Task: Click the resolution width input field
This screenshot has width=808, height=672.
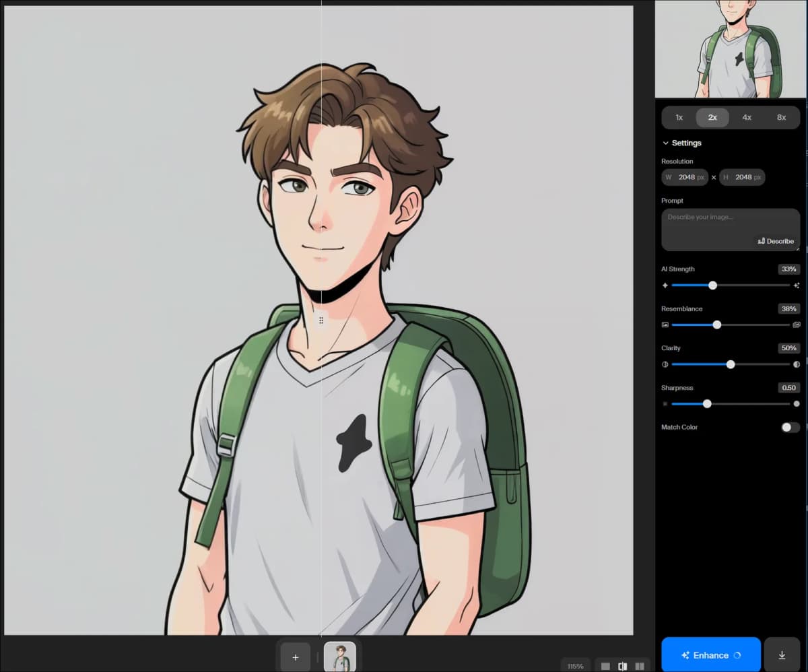Action: click(685, 177)
